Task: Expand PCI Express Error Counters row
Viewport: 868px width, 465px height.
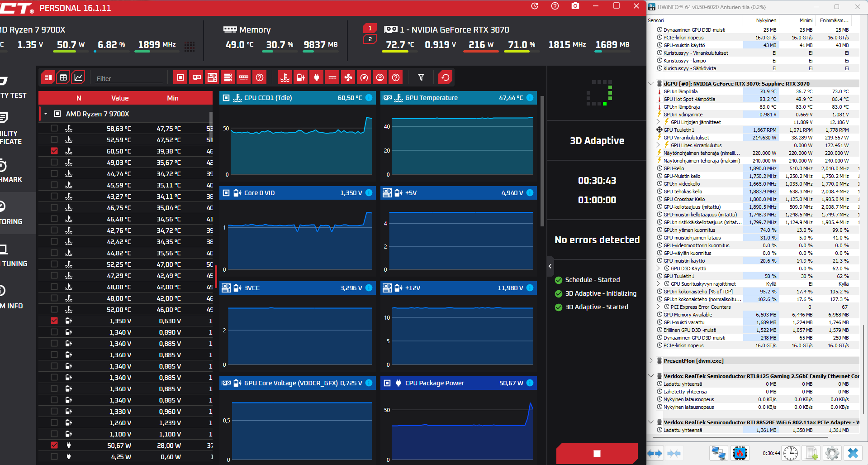Action: pos(659,307)
